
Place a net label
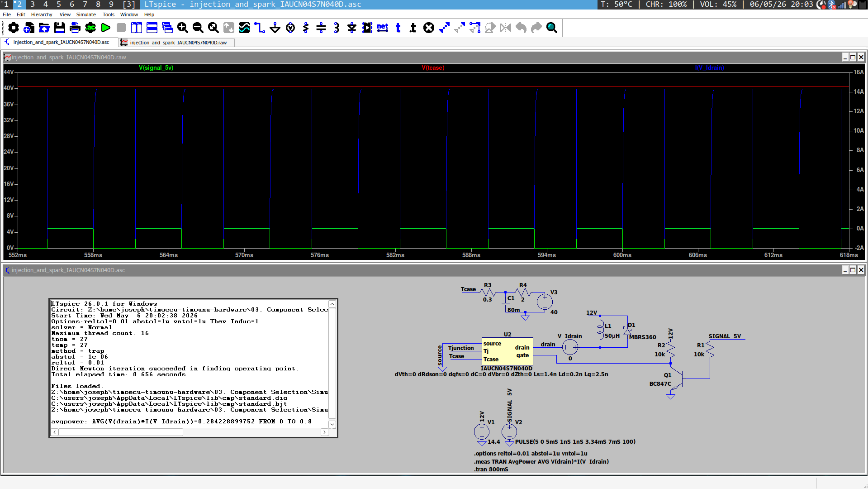(383, 28)
